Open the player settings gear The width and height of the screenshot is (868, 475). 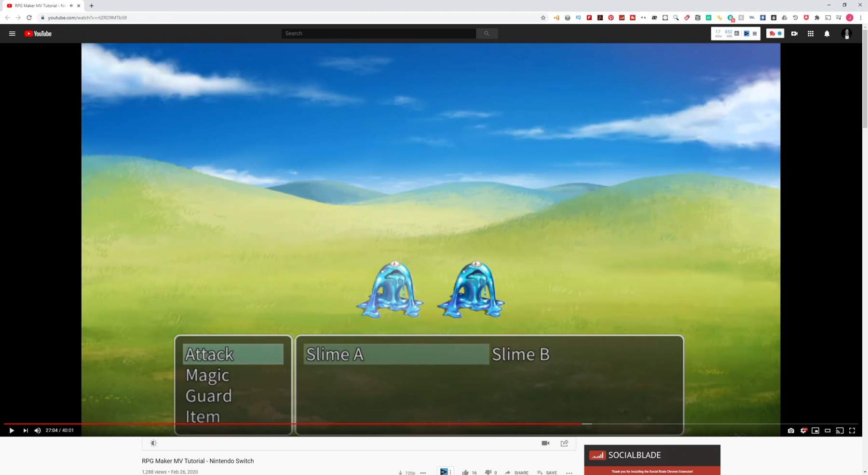coord(803,431)
